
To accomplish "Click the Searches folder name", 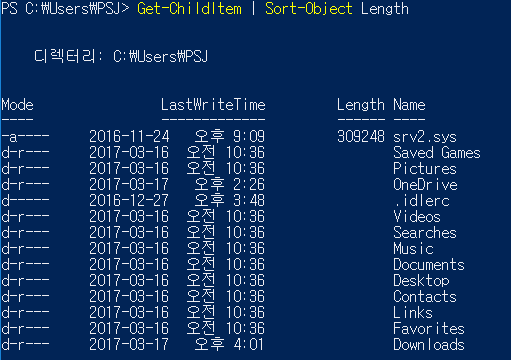I will (x=425, y=233).
